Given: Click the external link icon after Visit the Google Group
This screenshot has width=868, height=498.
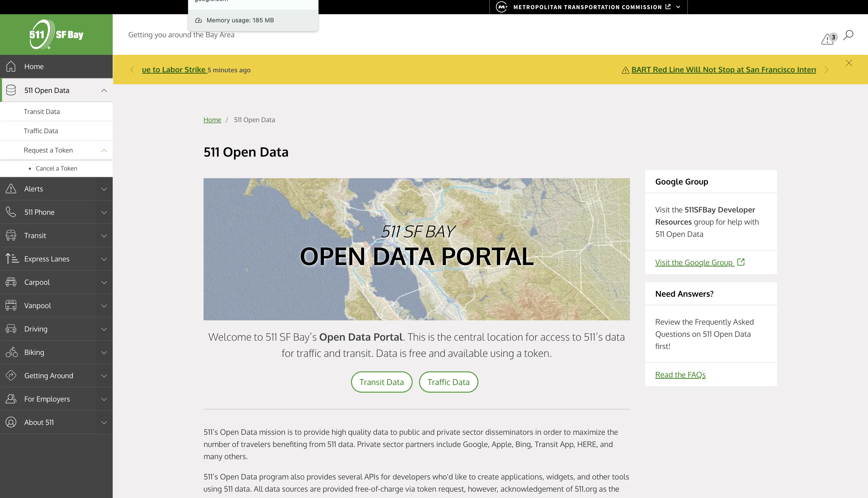Looking at the screenshot, I should pyautogui.click(x=741, y=262).
